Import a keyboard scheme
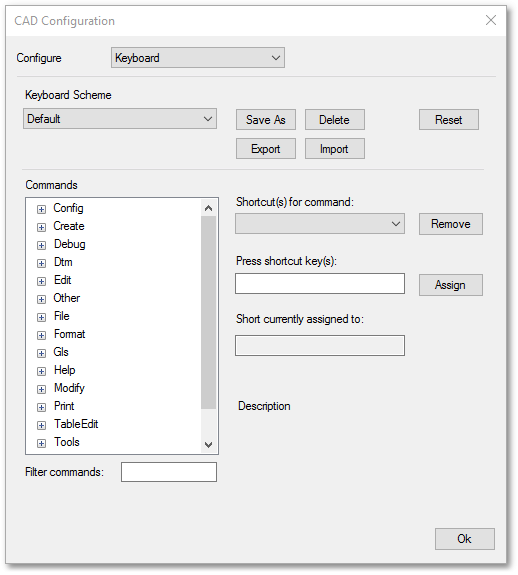 click(335, 149)
